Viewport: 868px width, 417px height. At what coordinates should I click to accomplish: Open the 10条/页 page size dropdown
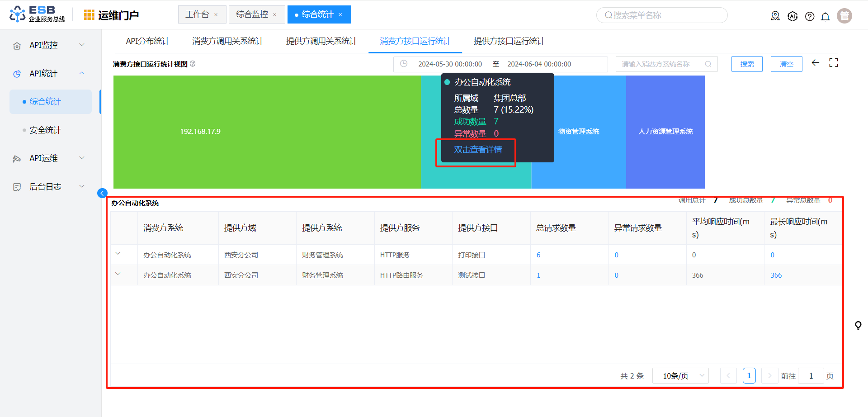point(680,376)
